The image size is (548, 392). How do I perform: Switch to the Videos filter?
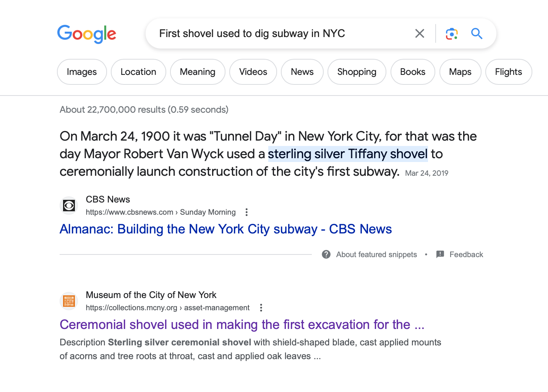(x=253, y=72)
